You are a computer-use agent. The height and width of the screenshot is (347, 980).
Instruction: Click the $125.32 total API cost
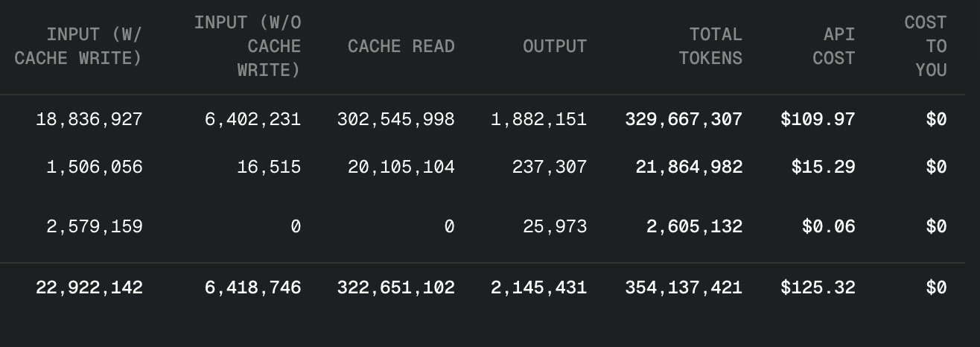coord(818,287)
